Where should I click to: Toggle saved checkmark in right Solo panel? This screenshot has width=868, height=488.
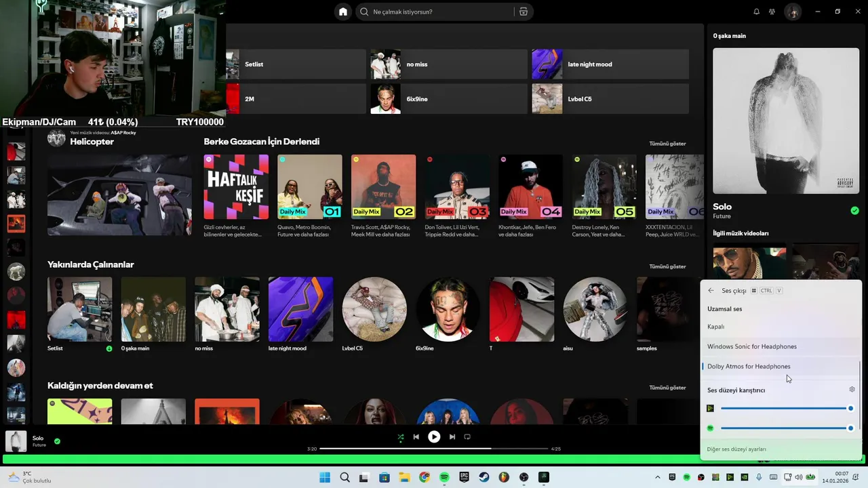[x=854, y=211]
